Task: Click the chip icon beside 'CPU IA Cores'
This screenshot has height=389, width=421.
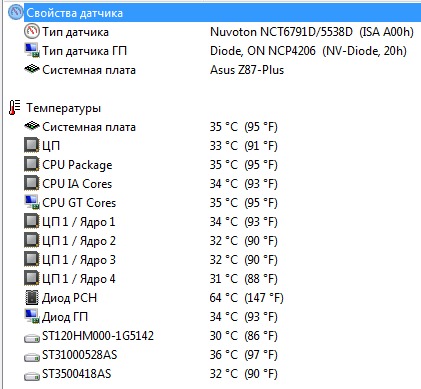Action: pyautogui.click(x=32, y=183)
